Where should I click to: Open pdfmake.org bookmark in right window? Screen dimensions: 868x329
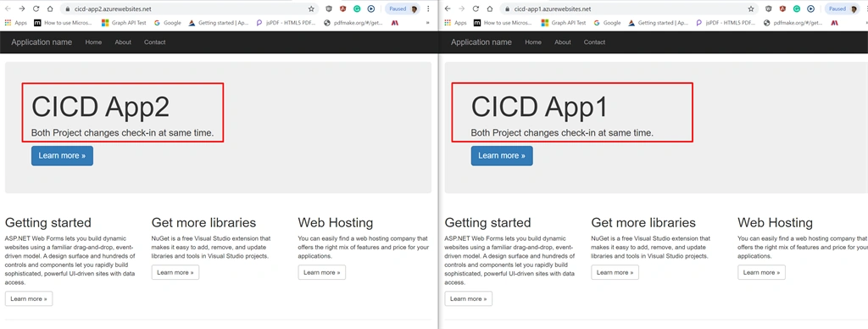click(x=793, y=23)
